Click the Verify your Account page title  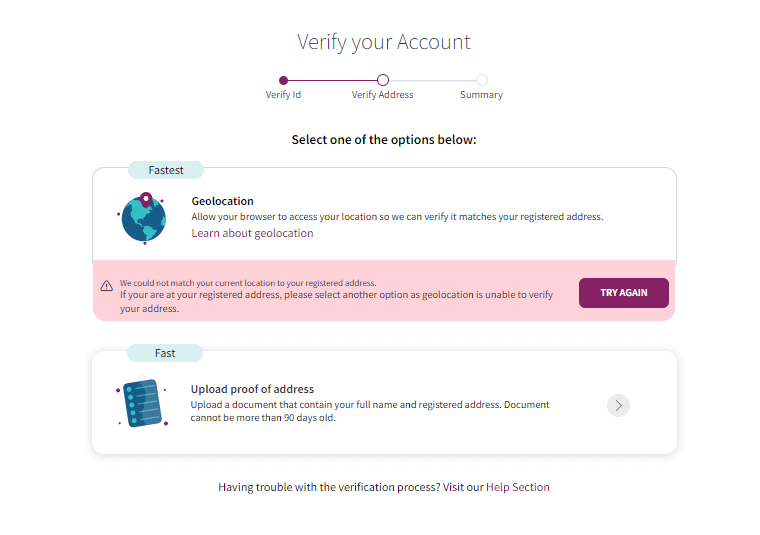[x=384, y=42]
